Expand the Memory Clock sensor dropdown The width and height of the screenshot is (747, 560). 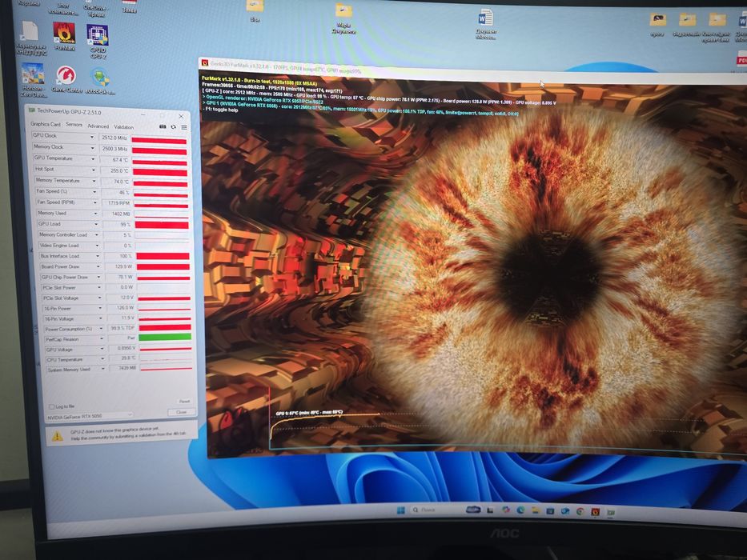(x=92, y=148)
